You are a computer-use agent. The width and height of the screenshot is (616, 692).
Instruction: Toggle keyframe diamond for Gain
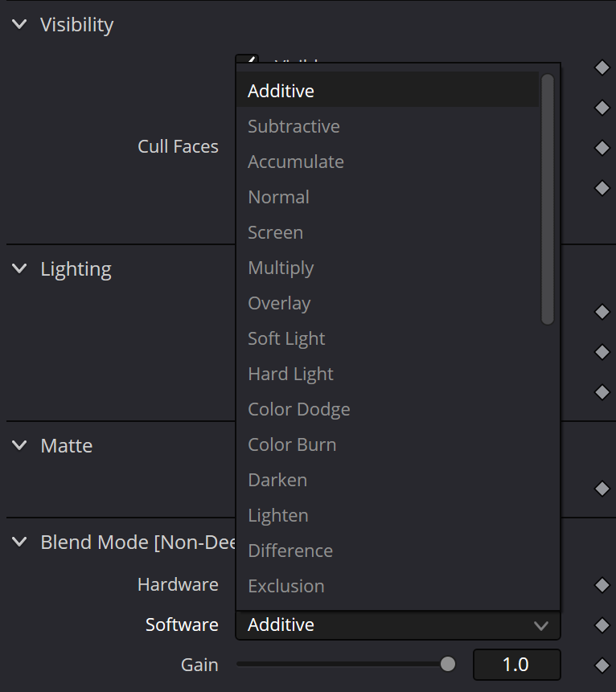602,665
